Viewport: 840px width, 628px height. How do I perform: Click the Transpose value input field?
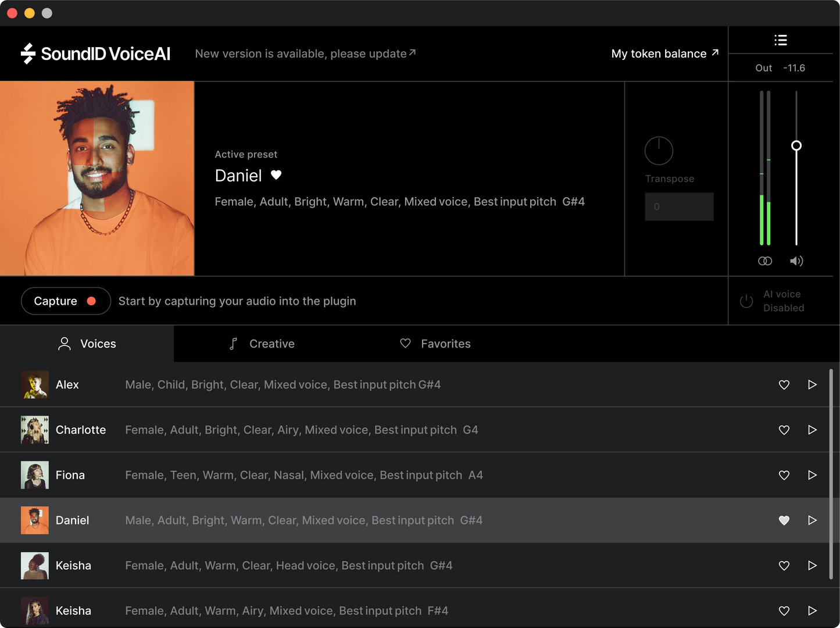click(x=679, y=206)
